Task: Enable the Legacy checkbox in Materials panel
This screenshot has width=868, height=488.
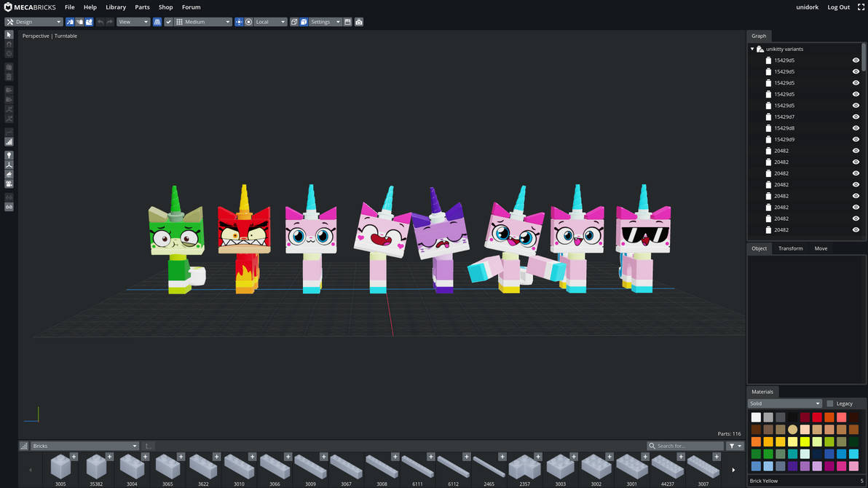Action: coord(829,403)
